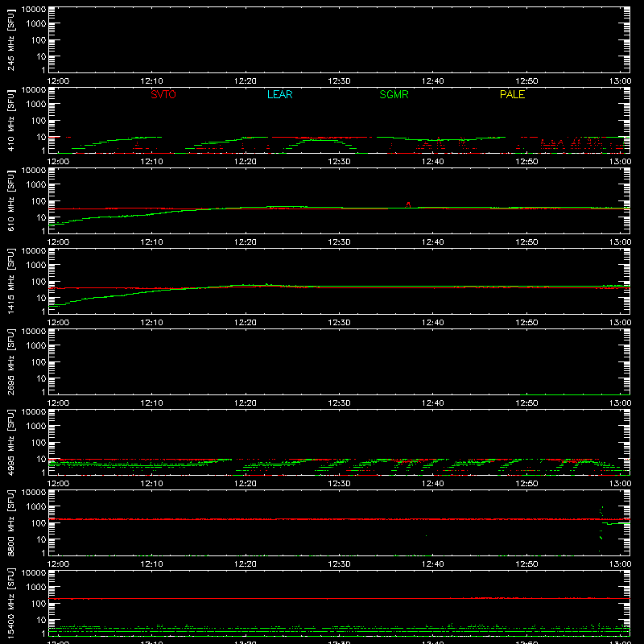Click the 12:20 tick under the 610 MHz panel
The height and width of the screenshot is (644, 644).
[x=246, y=242]
